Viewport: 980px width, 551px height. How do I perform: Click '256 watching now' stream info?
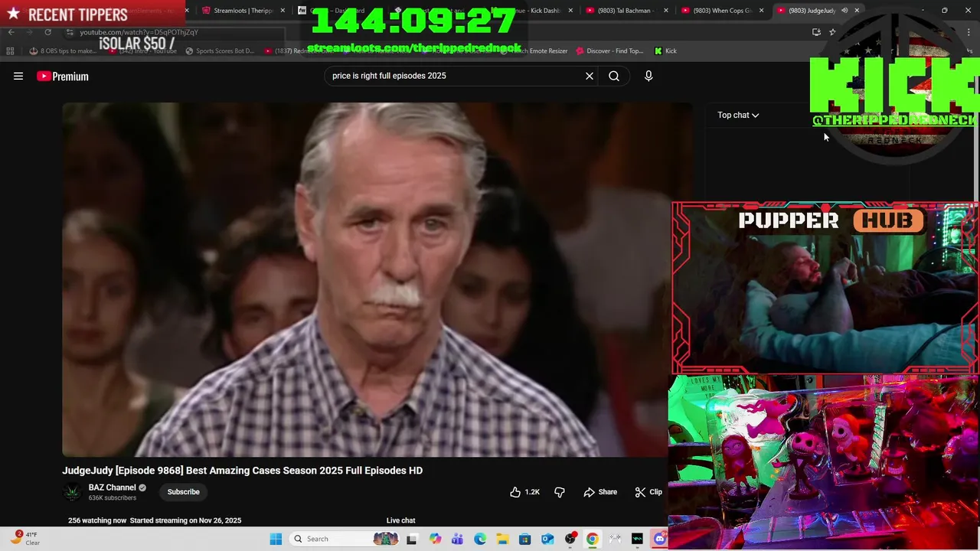point(97,520)
